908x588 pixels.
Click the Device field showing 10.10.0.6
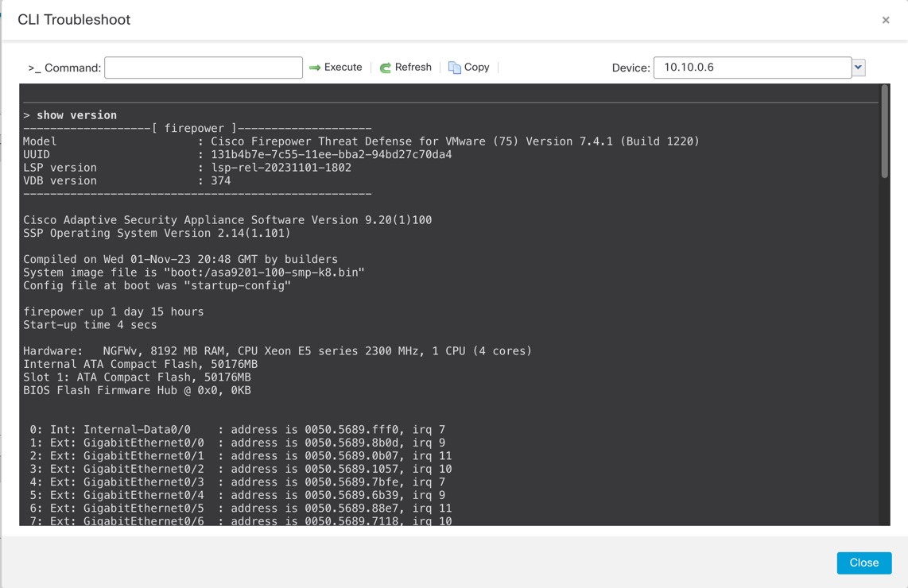click(752, 68)
